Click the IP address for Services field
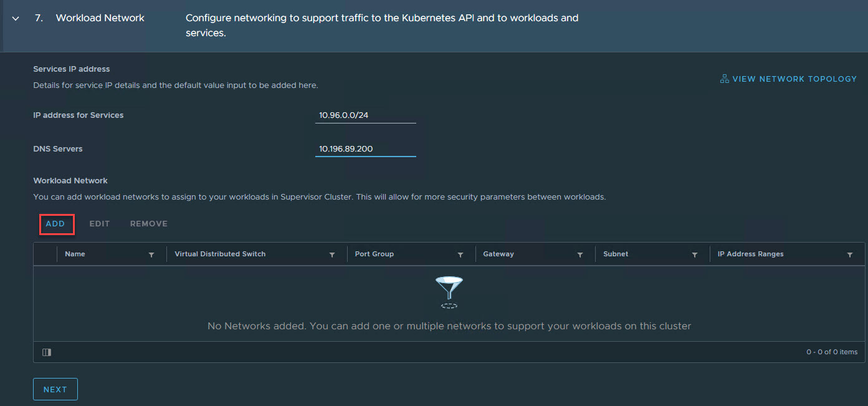The image size is (868, 406). coord(365,115)
